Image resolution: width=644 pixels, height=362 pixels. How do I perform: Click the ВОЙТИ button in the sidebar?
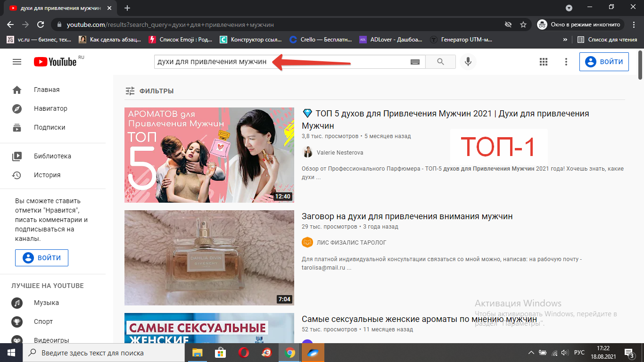pyautogui.click(x=41, y=258)
